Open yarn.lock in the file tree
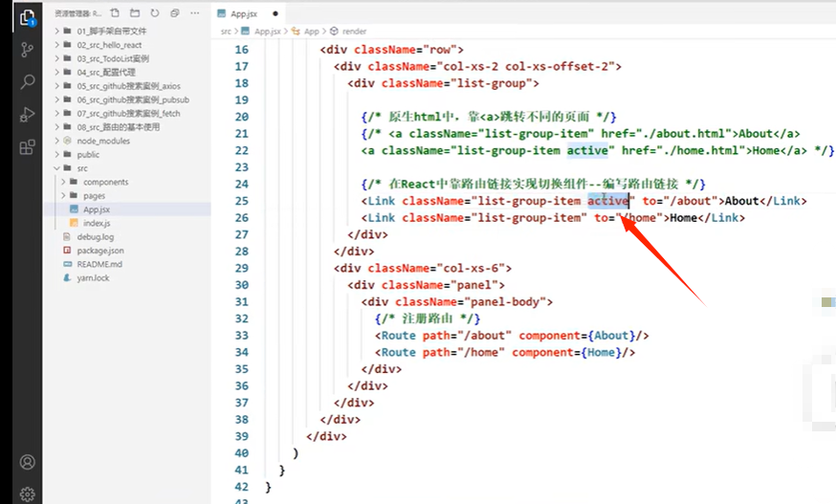 (x=93, y=278)
